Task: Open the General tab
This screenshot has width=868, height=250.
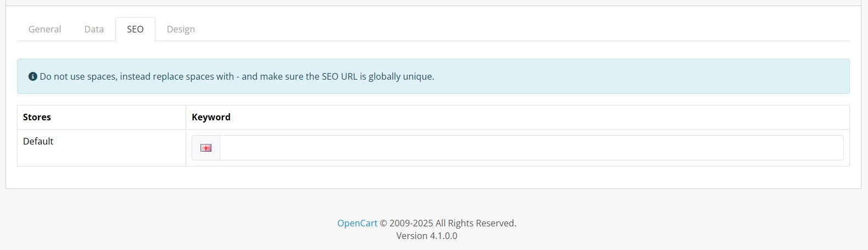Action: click(45, 29)
